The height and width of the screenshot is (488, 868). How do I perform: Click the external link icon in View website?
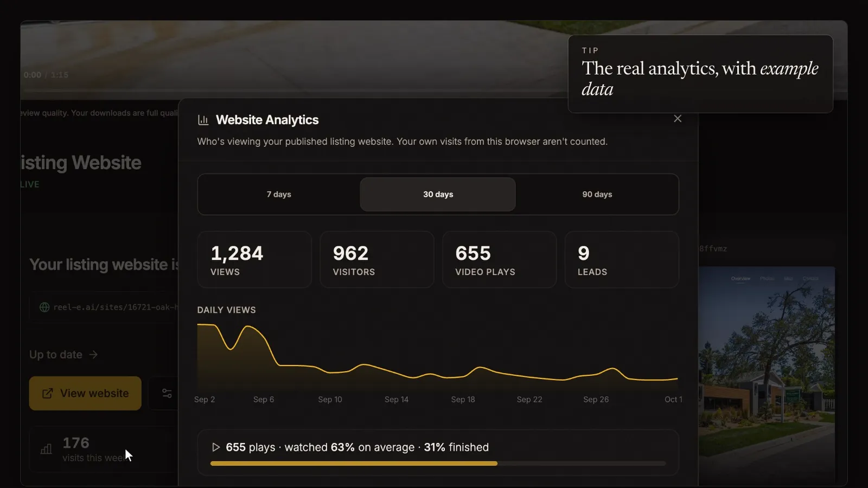(x=48, y=393)
